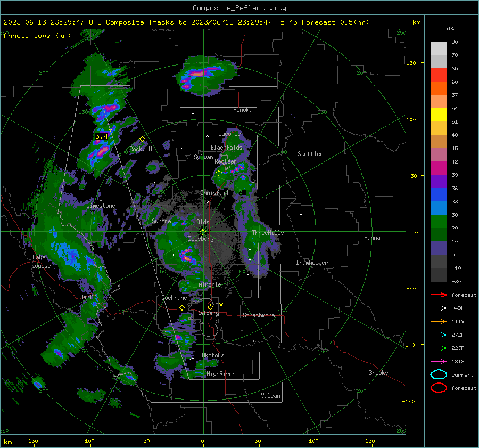Click the 'Ponoka' town label
This screenshot has height=448, width=479.
click(243, 110)
